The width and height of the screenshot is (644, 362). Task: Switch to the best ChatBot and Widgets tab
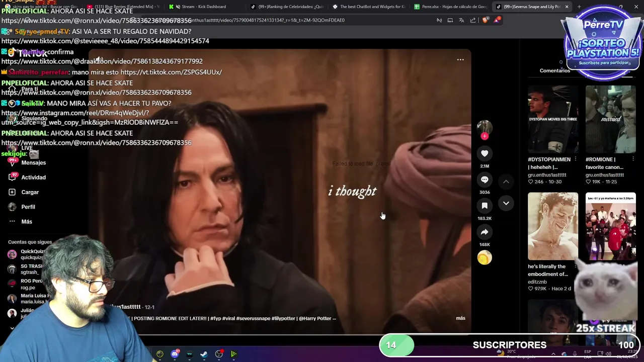pos(370,7)
